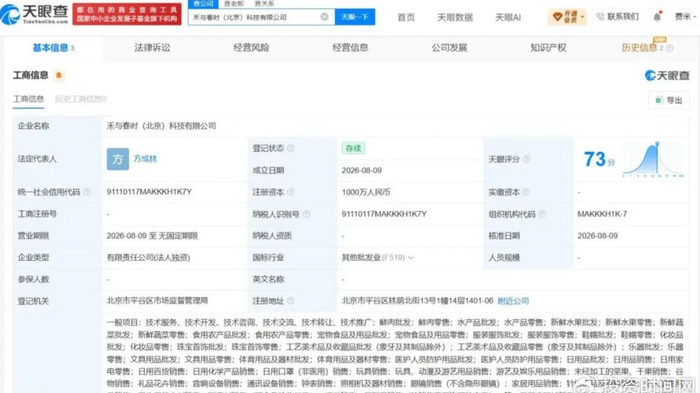
Task: Click the 成立日期 value 2026-08-09
Action: click(362, 171)
